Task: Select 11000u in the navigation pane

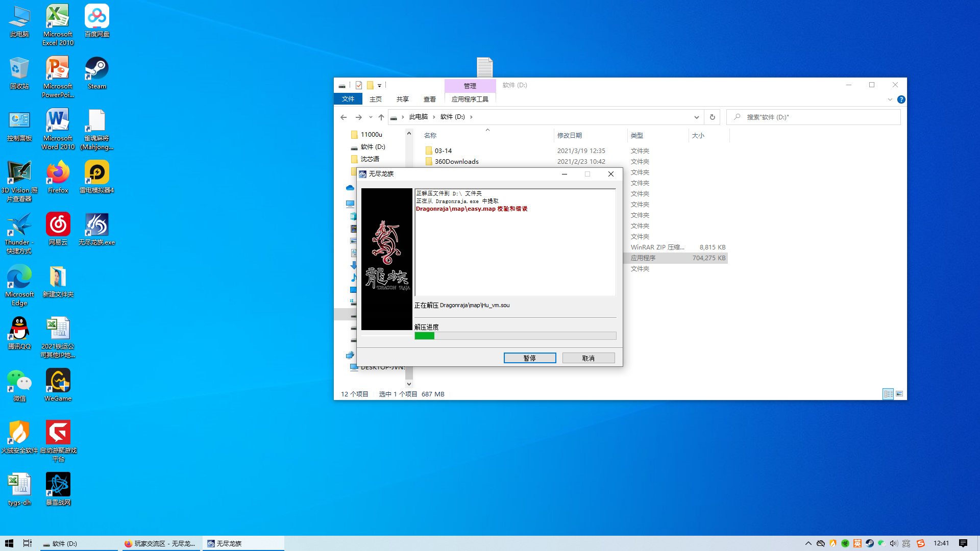Action: coord(371,135)
